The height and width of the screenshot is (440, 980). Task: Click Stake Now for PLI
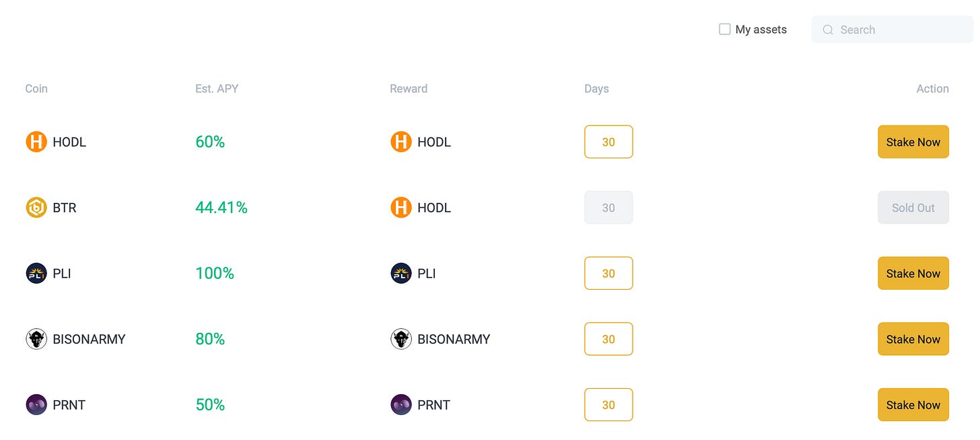(913, 274)
